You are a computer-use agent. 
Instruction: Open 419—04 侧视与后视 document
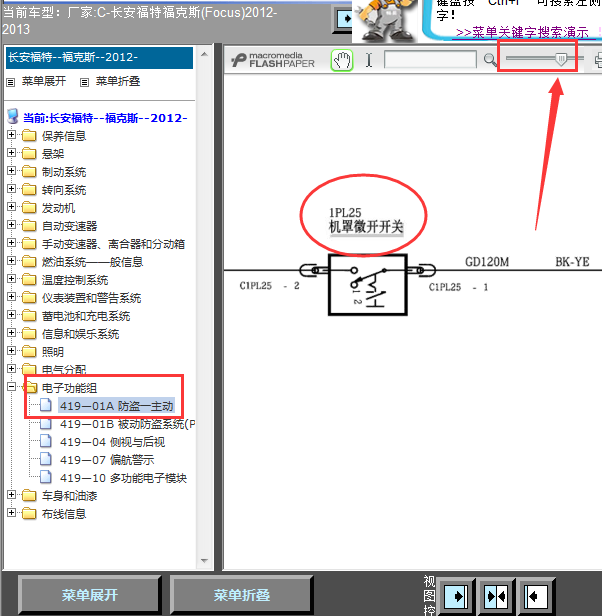tap(112, 442)
